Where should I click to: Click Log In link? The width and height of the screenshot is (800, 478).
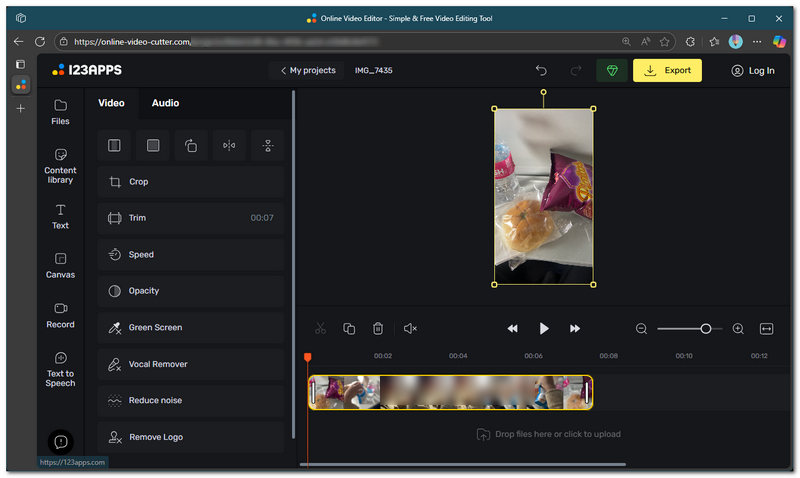[752, 71]
